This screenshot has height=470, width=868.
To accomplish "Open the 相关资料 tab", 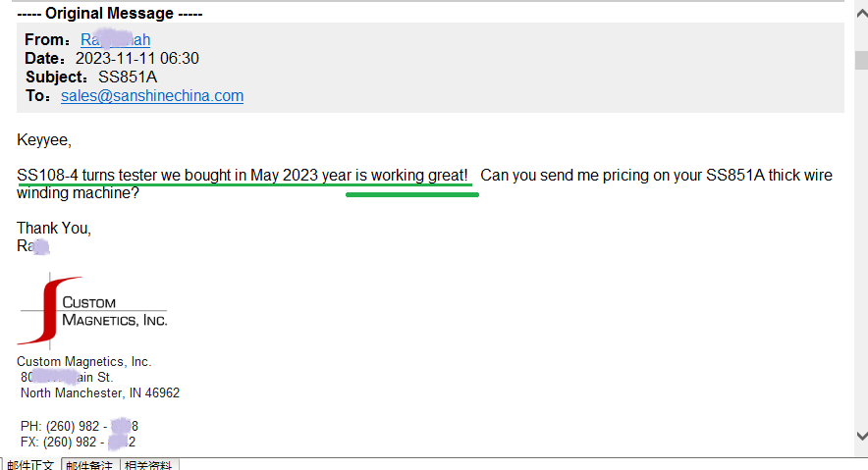I will pyautogui.click(x=148, y=465).
